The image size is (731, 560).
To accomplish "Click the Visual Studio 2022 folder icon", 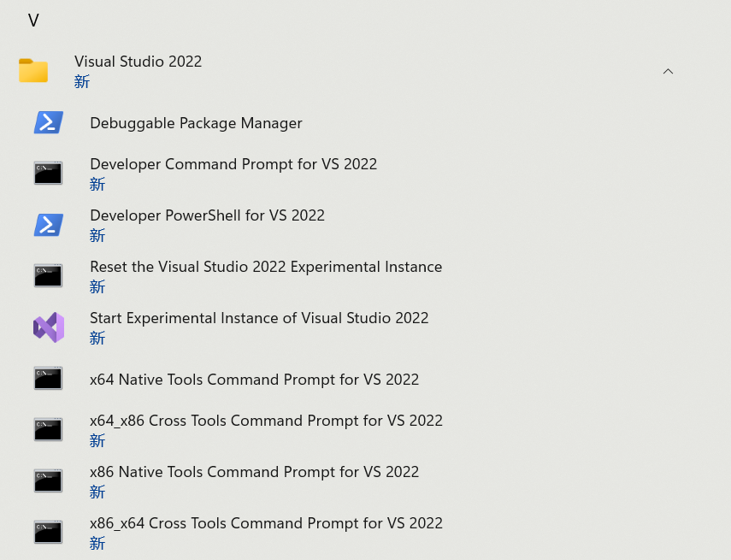I will pos(33,70).
